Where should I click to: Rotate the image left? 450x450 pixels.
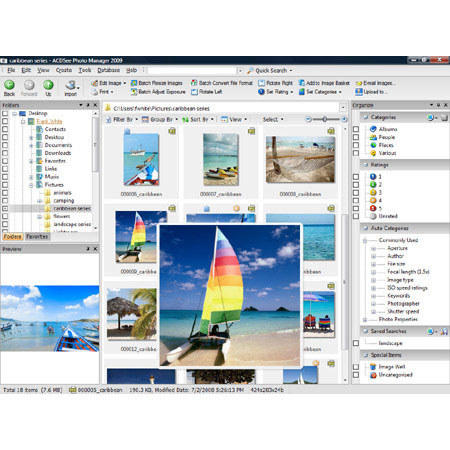pos(207,92)
